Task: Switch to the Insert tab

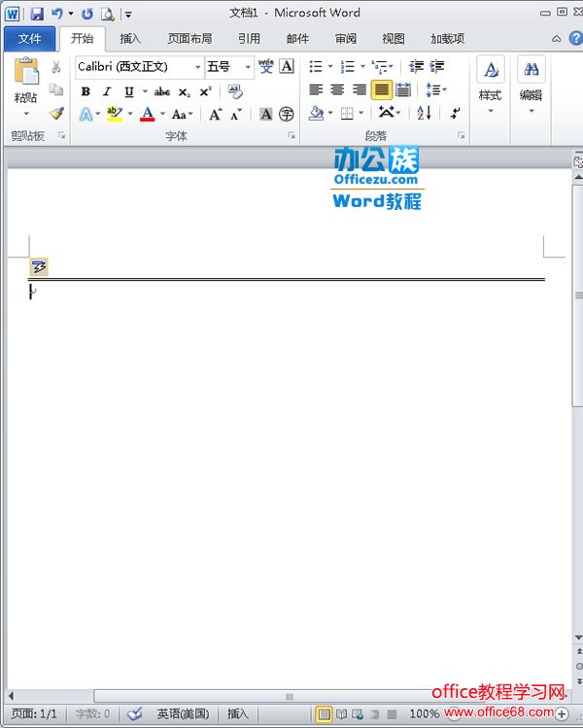Action: point(130,39)
